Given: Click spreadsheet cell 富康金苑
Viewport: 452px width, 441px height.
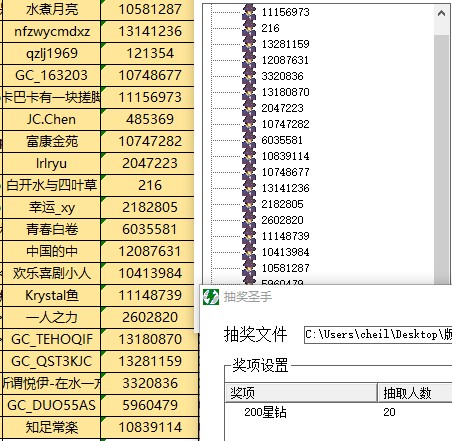Looking at the screenshot, I should click(x=51, y=141).
